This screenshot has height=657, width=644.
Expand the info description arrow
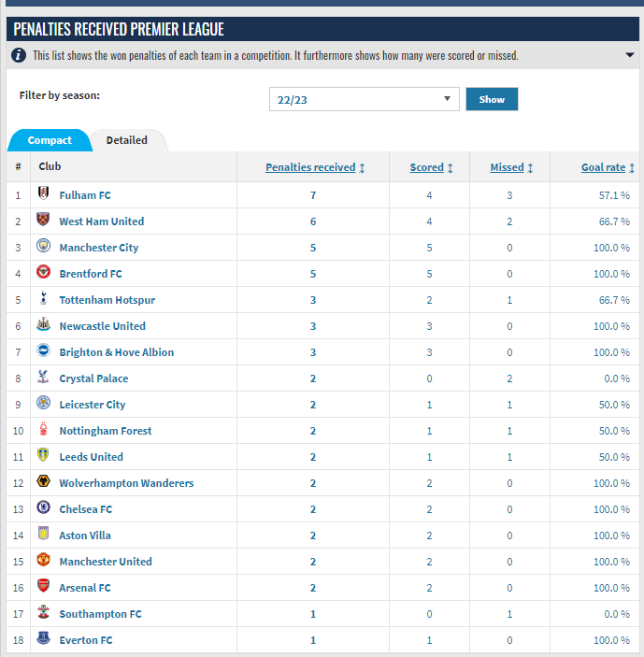pyautogui.click(x=629, y=55)
